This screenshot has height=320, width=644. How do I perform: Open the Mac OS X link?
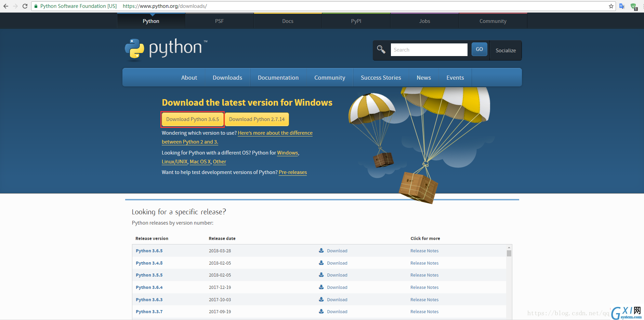[200, 162]
